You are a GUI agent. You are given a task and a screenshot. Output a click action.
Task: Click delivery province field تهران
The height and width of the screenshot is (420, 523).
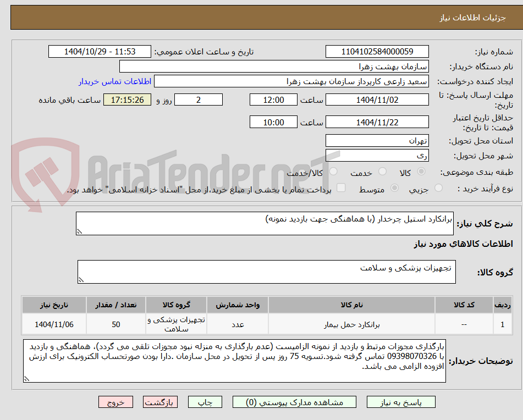click(377, 141)
